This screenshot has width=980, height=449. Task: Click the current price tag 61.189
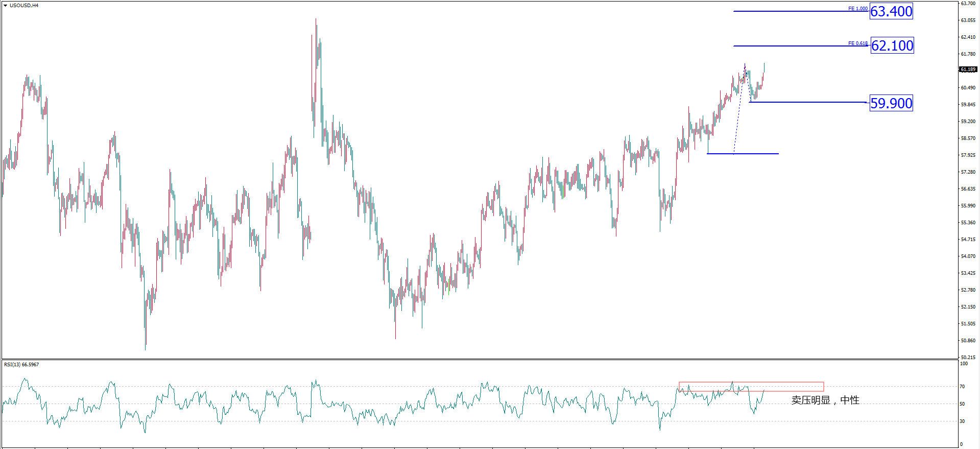coord(968,69)
